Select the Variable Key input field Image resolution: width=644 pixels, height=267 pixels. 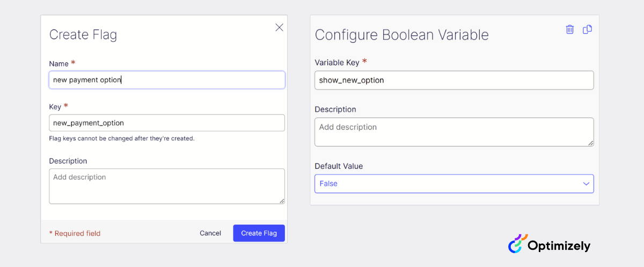tap(454, 80)
